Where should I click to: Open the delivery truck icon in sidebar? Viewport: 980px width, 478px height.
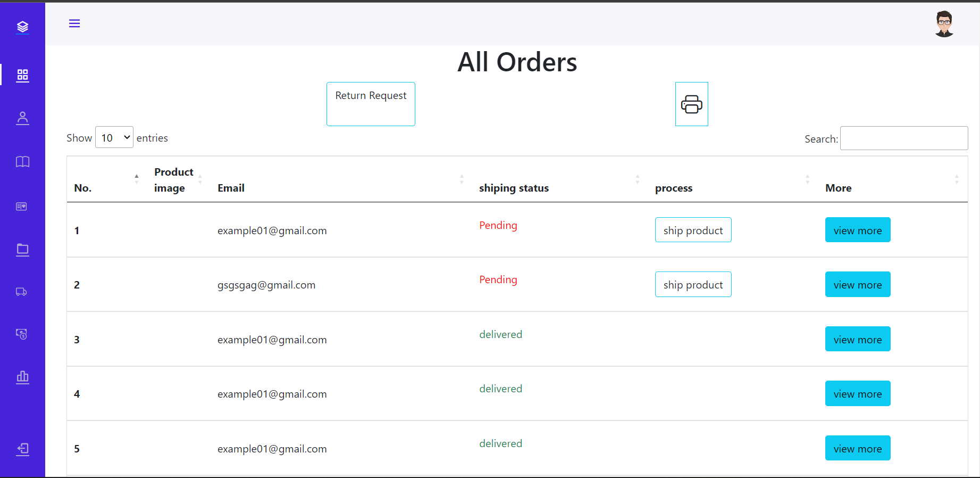pyautogui.click(x=21, y=292)
